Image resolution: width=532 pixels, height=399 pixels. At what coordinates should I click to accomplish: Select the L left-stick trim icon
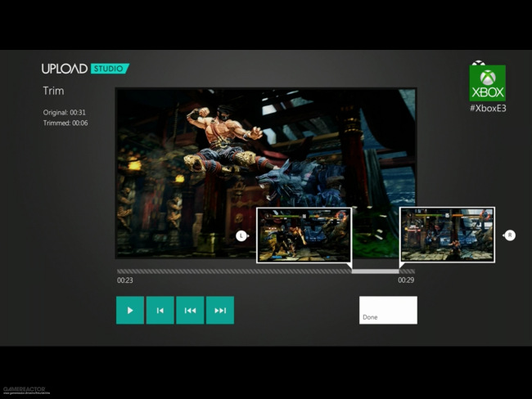(241, 235)
